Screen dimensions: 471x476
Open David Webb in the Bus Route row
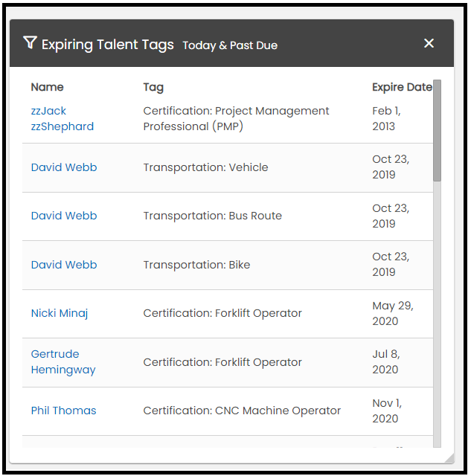(64, 216)
